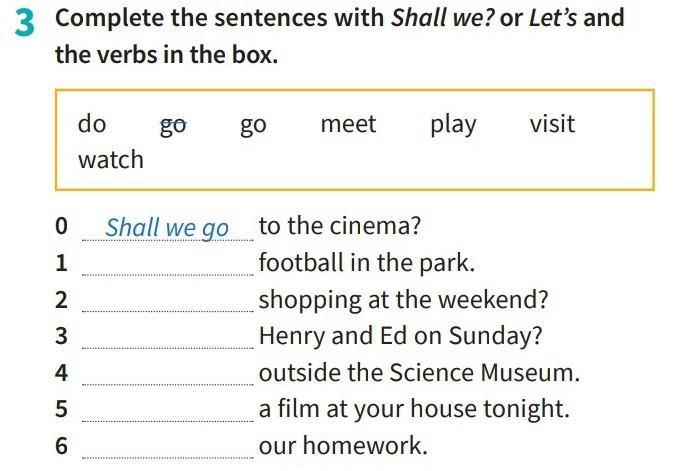Select the verb watch in the box
This screenshot has width=687, height=471.
(111, 159)
